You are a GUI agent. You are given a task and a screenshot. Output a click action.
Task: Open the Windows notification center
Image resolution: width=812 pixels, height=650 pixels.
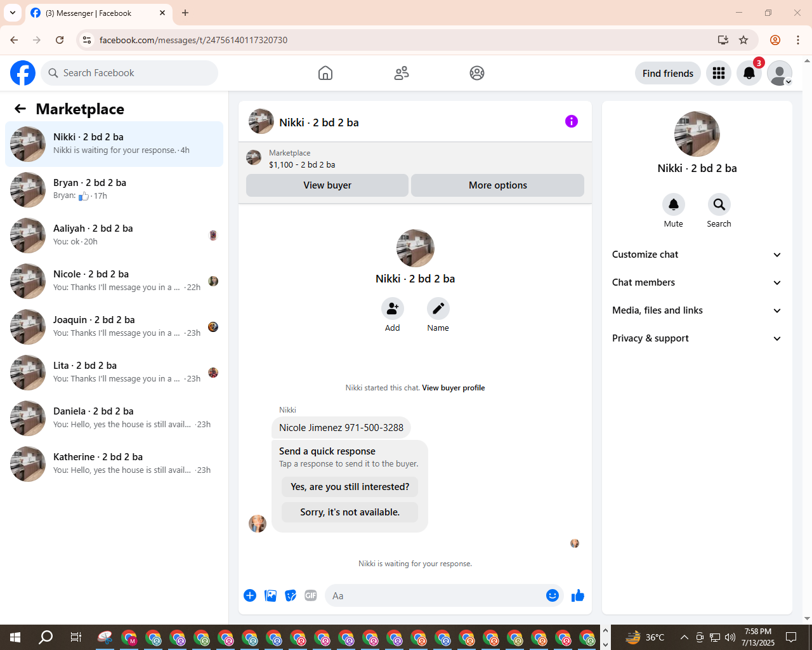tap(791, 637)
